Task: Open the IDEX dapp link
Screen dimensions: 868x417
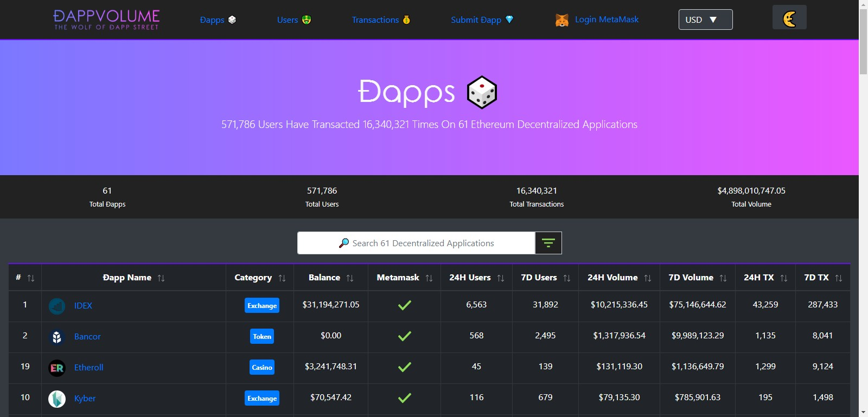Action: coord(83,306)
